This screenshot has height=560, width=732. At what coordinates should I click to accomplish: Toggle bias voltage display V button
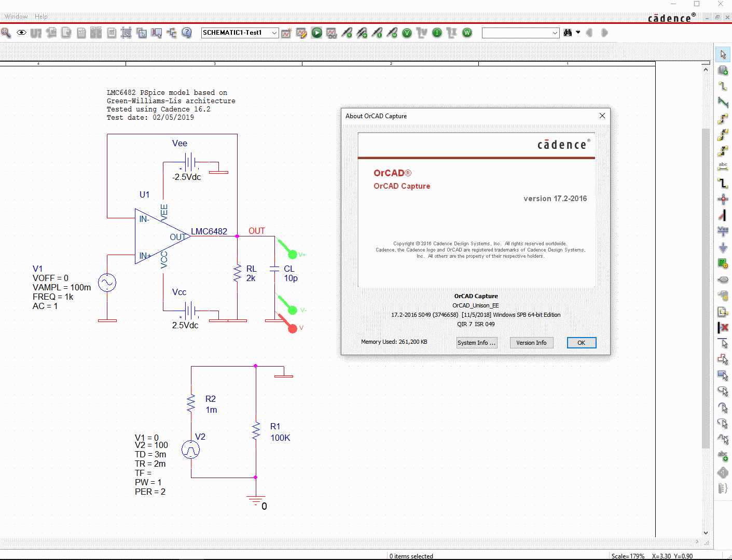407,33
